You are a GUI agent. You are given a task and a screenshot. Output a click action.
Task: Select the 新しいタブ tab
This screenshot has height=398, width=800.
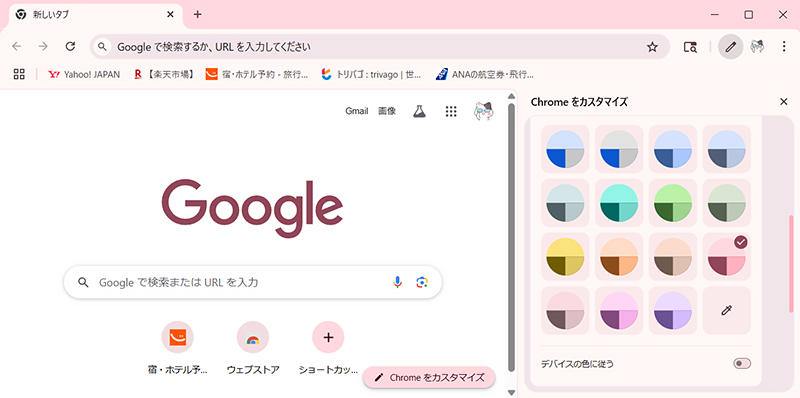[95, 14]
